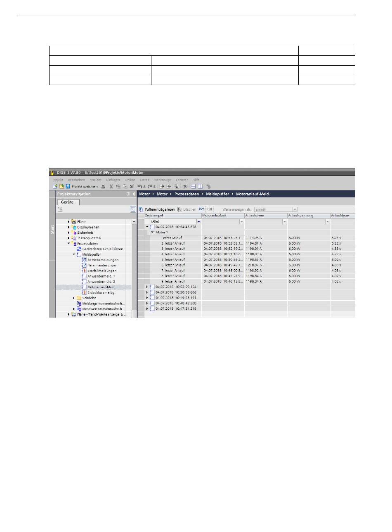The width and height of the screenshot is (392, 532).
Task: Expand the Sicherheit tree node
Action: click(69, 233)
